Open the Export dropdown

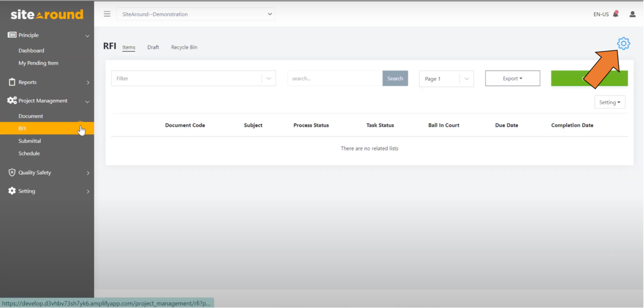point(512,78)
